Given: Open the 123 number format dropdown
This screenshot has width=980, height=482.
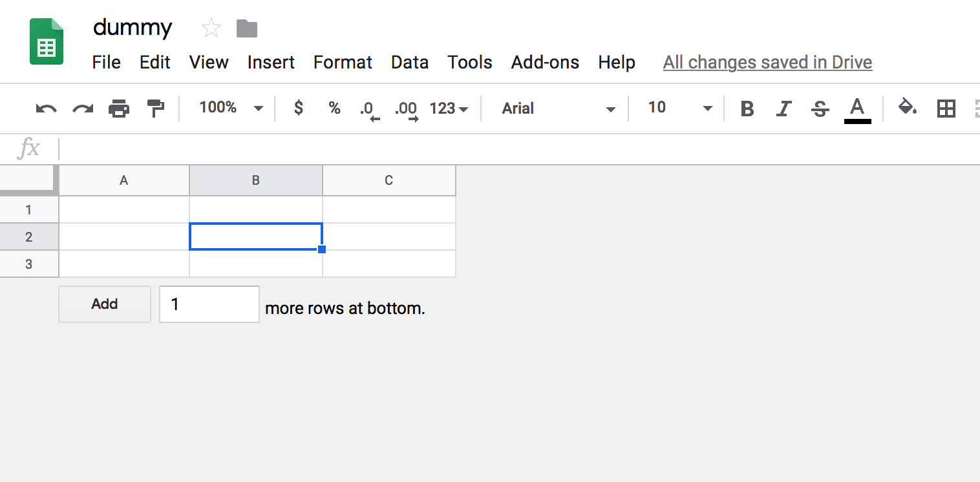Looking at the screenshot, I should [x=448, y=108].
